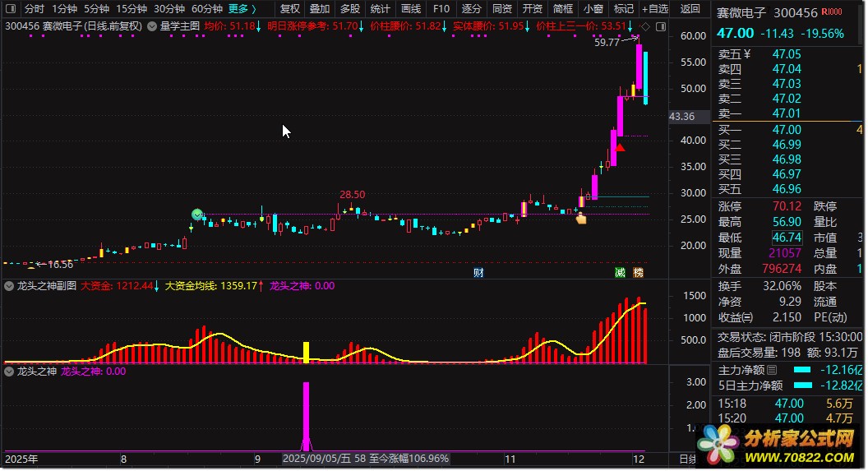Image resolution: width=868 pixels, height=471 pixels.
Task: Open the 复权 adjustment option
Action: (x=289, y=9)
